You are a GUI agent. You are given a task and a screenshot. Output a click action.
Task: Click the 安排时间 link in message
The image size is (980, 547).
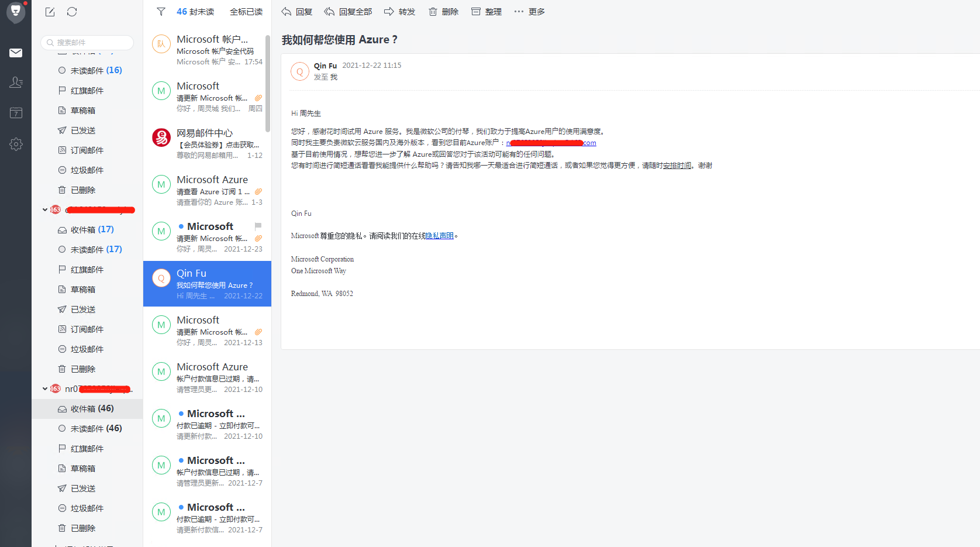pos(677,166)
